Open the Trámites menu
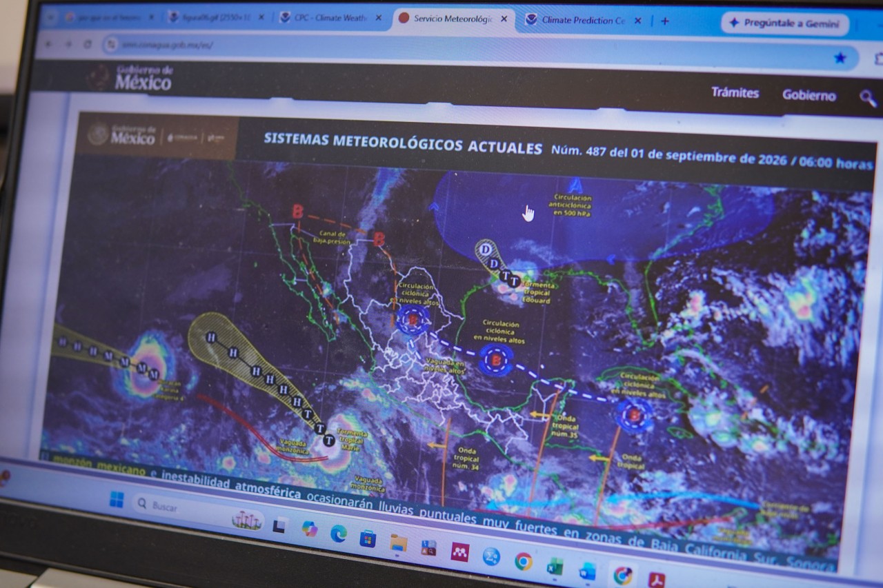The image size is (883, 588). tap(735, 92)
